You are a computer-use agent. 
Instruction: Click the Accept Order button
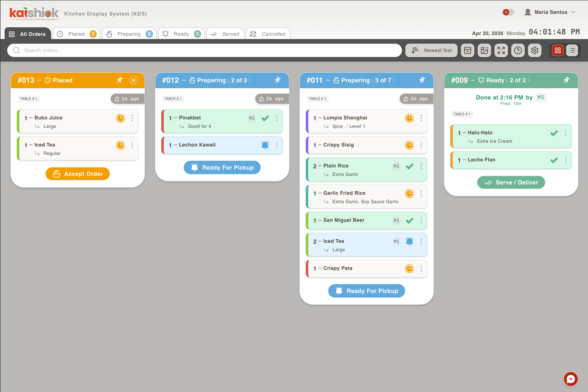[x=78, y=174]
